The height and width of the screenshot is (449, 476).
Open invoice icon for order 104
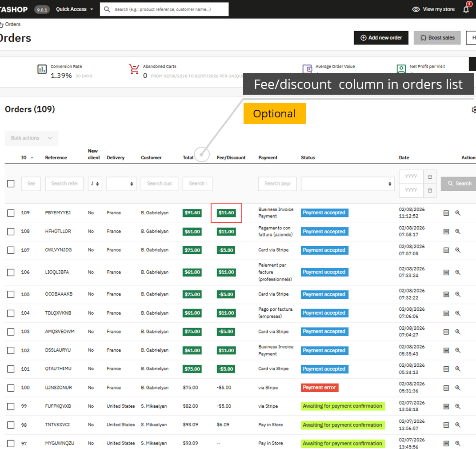446,313
